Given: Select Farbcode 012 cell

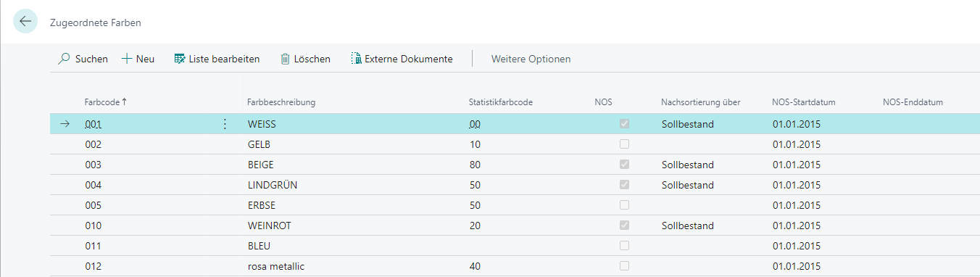Looking at the screenshot, I should (93, 266).
